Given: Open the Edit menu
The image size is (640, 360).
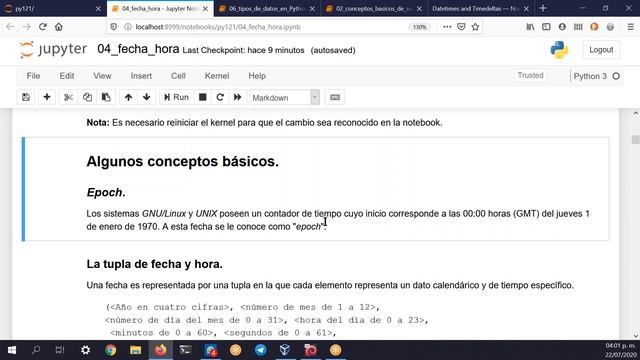Looking at the screenshot, I should [67, 76].
